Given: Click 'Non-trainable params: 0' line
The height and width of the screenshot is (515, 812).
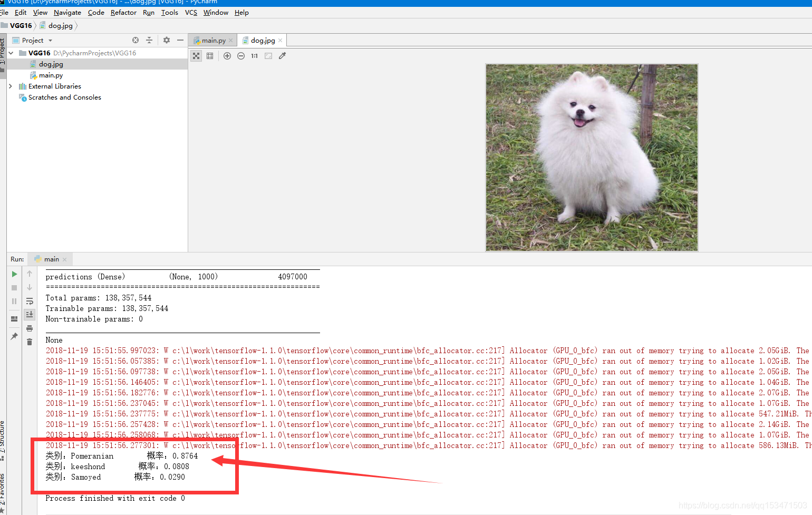Looking at the screenshot, I should point(94,319).
